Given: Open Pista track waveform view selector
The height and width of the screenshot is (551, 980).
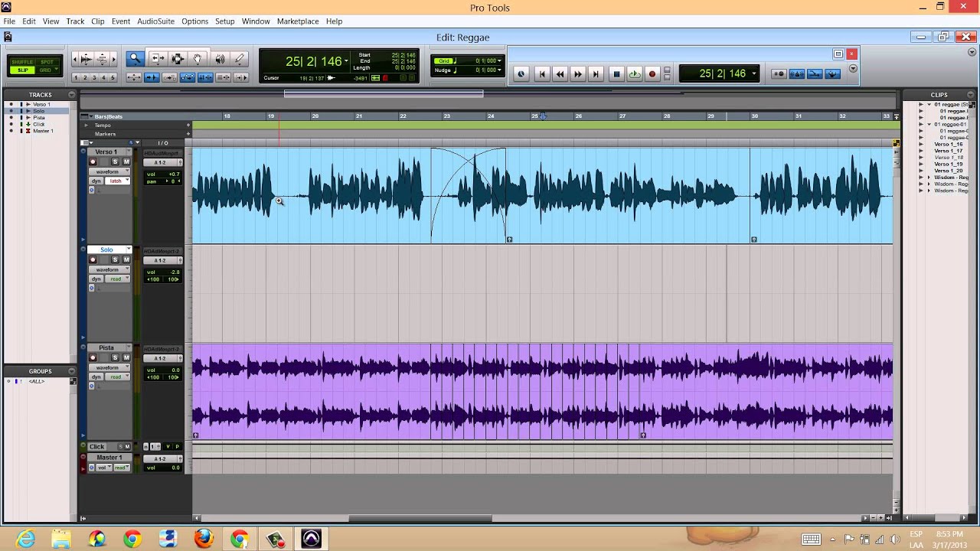Looking at the screenshot, I should pos(108,367).
